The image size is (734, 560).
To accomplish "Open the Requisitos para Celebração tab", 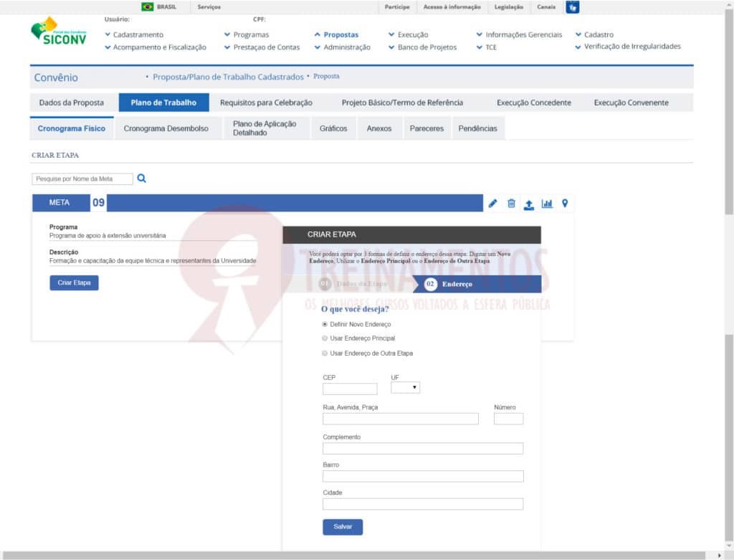I will pos(266,103).
